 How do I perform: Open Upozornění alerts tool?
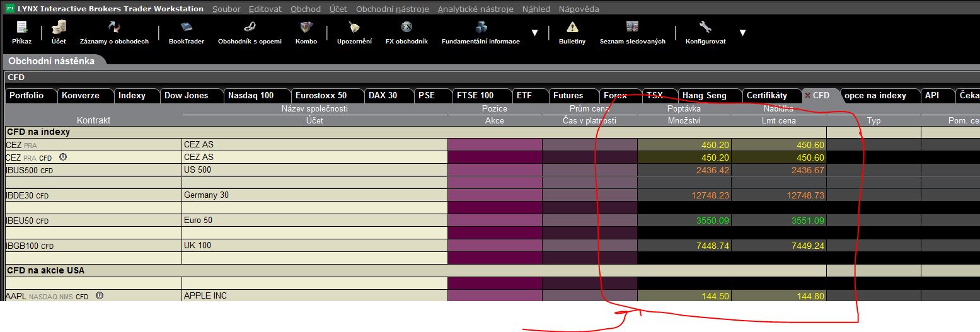(354, 32)
